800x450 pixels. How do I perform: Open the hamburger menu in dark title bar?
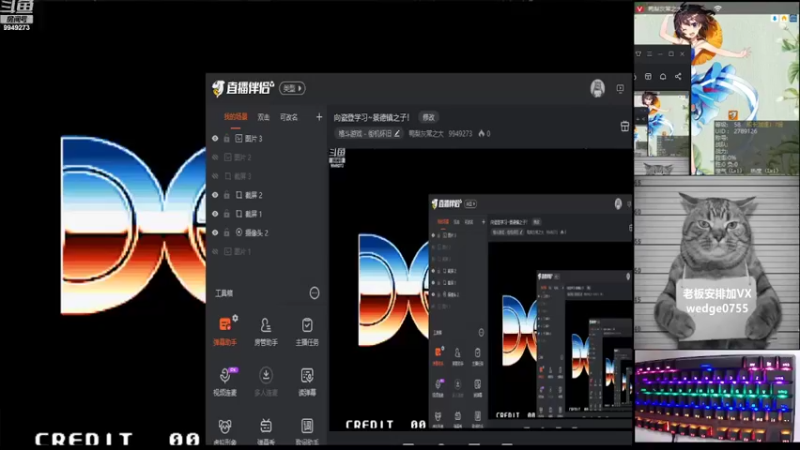point(649,54)
